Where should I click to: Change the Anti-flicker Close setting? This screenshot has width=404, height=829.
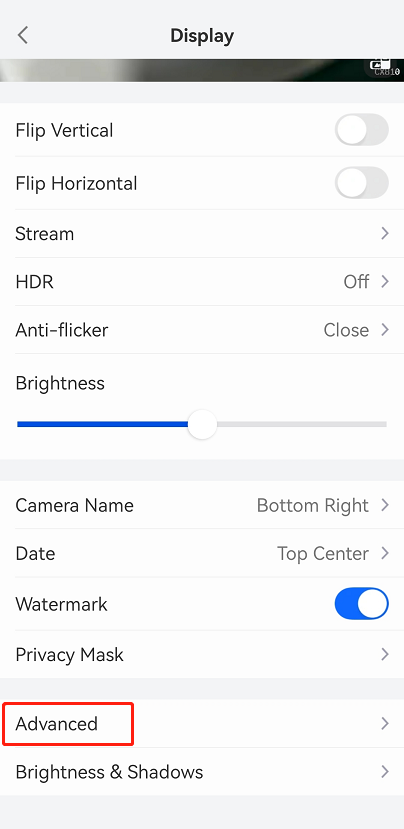[346, 330]
